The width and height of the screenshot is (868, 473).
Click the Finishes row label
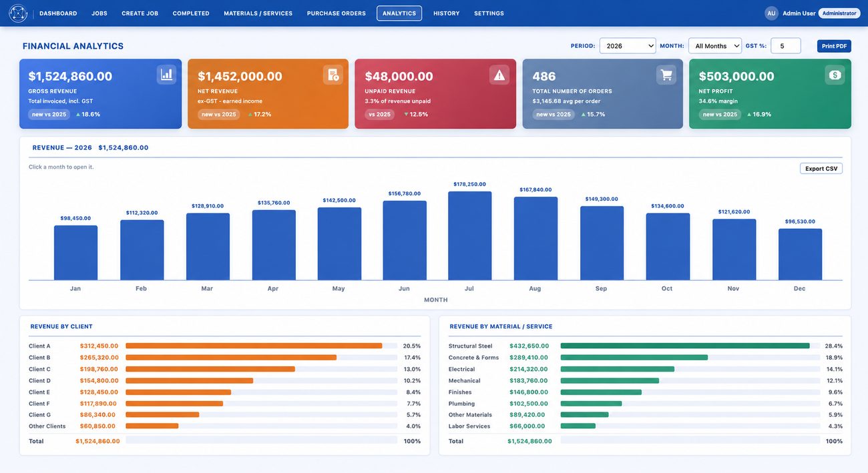tap(460, 392)
